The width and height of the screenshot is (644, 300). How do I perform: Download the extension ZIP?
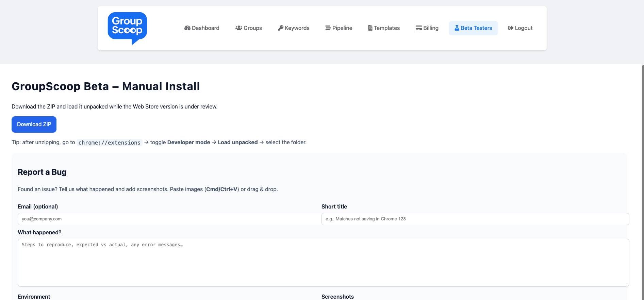34,124
